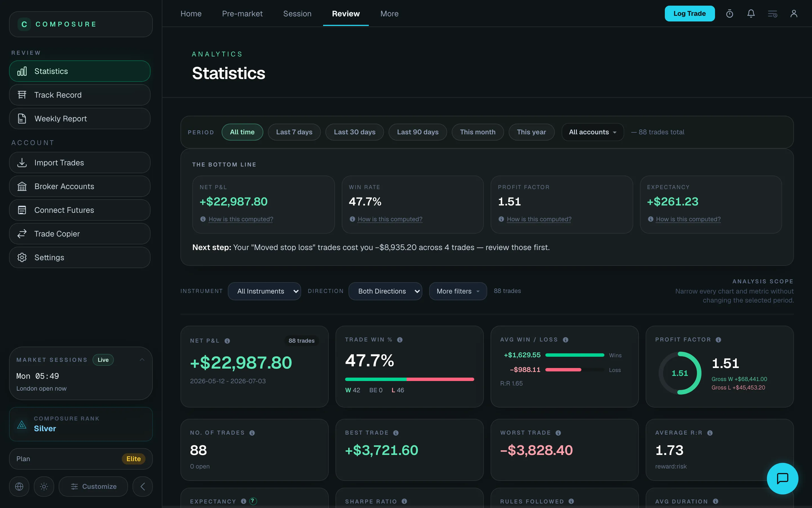Screen dimensions: 812x508
Task: Toggle the sun theme icon
Action: point(44,487)
